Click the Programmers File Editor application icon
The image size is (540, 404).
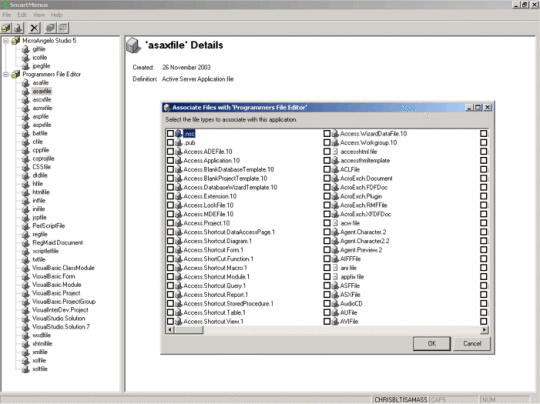[15, 74]
